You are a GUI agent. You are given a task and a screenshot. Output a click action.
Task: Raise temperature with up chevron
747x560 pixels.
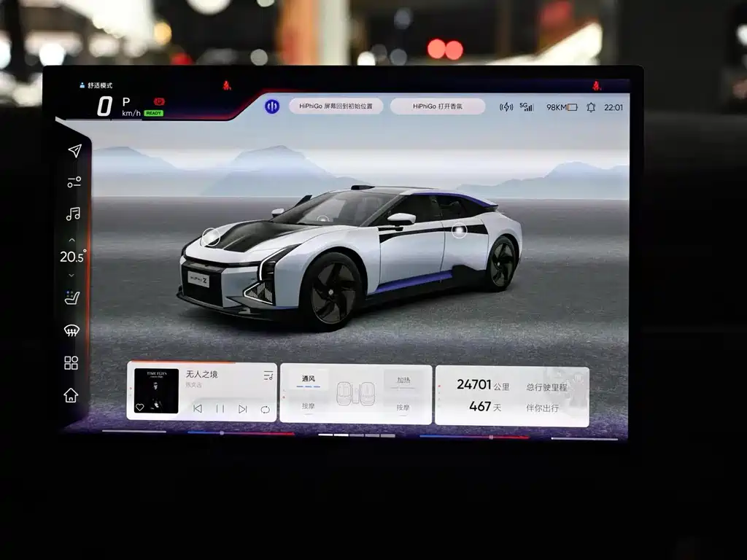pyautogui.click(x=72, y=240)
